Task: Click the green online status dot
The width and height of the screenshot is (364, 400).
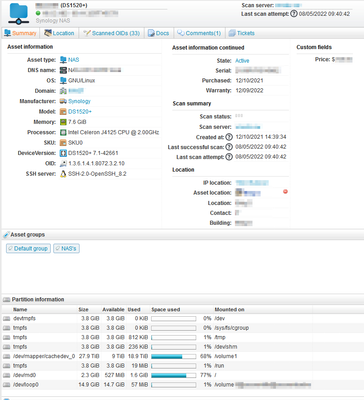Action: pos(38,13)
